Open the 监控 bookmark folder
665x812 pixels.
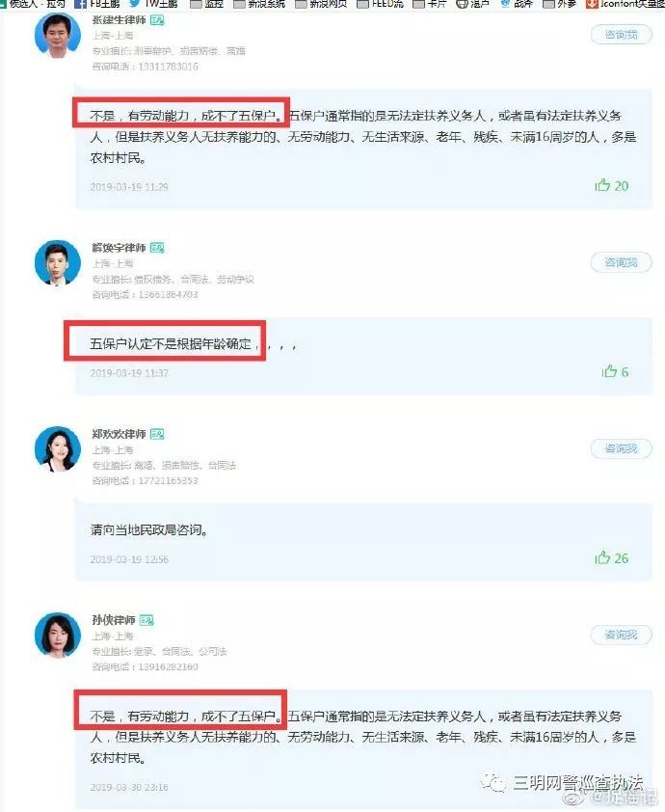pyautogui.click(x=206, y=4)
